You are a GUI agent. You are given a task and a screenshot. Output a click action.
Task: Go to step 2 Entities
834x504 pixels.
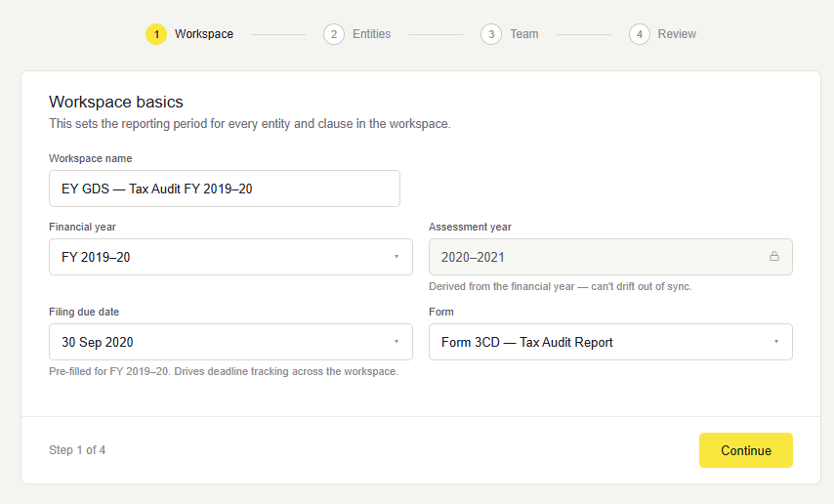(x=356, y=34)
